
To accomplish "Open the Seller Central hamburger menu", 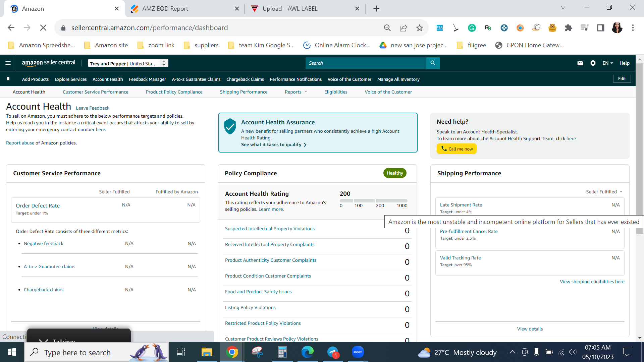I will click(x=8, y=63).
